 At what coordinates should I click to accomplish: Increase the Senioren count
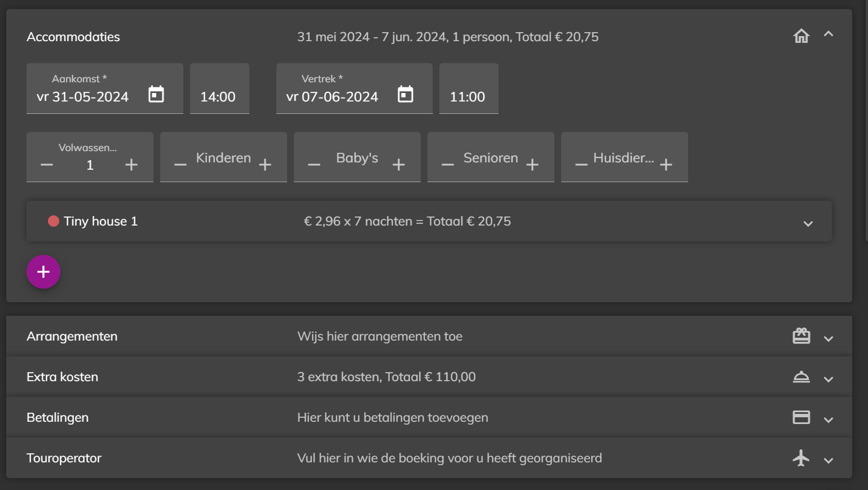pos(532,165)
